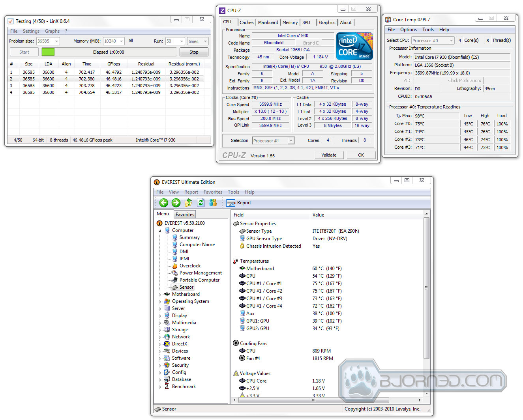This screenshot has width=523, height=420.
Task: Open the times dropdown in LinX
Action: [x=205, y=41]
